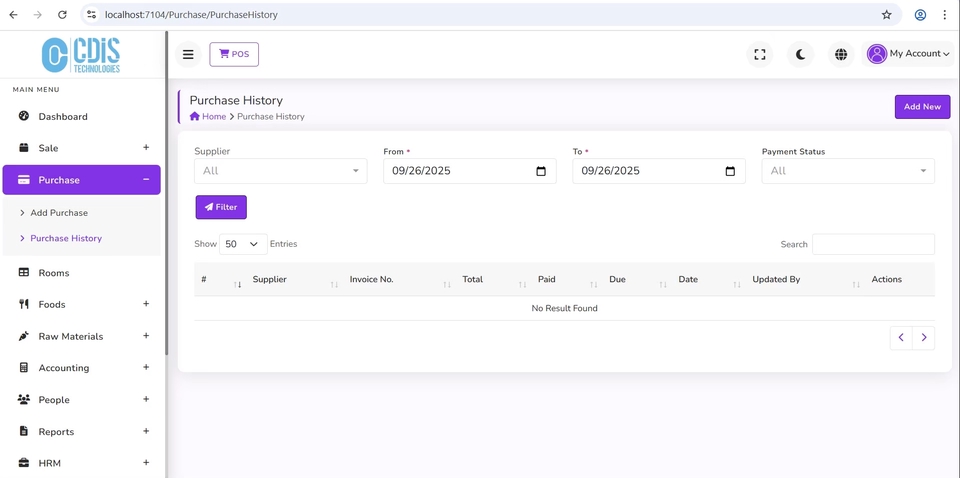Toggle the hamburger sidebar menu
This screenshot has height=478, width=960.
(x=188, y=54)
